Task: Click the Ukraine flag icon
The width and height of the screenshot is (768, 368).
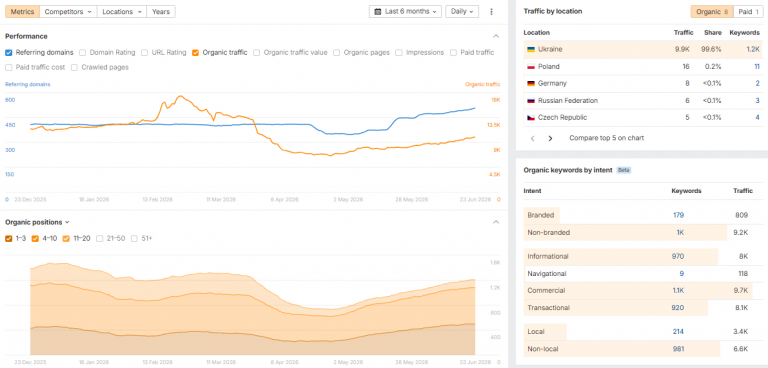Action: tap(530, 49)
